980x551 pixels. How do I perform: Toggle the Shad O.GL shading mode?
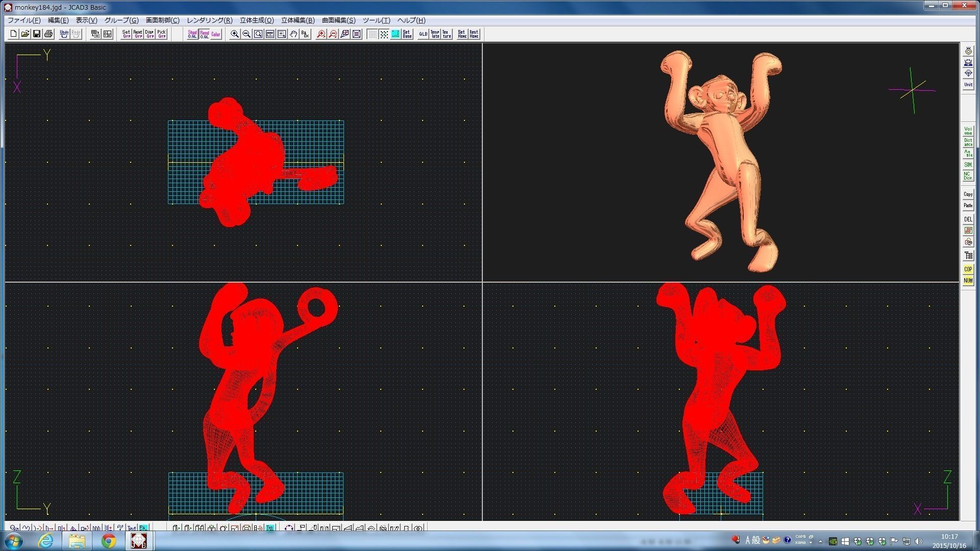click(x=192, y=34)
